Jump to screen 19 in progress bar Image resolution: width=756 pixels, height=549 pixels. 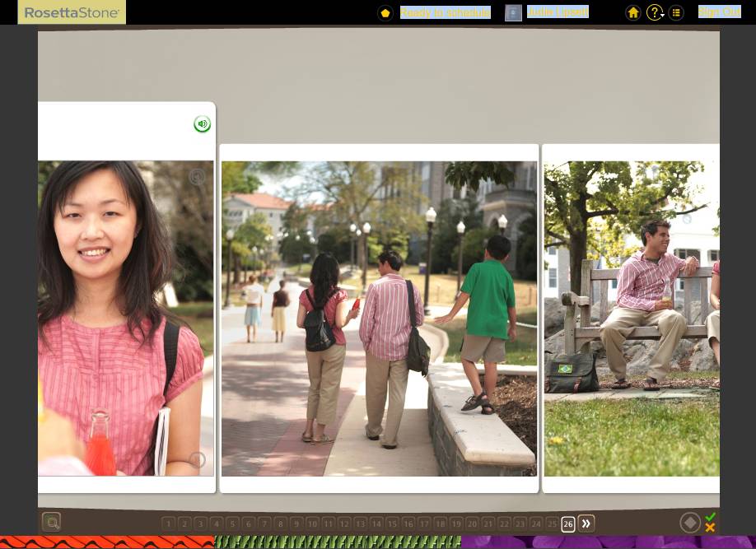[x=456, y=523]
